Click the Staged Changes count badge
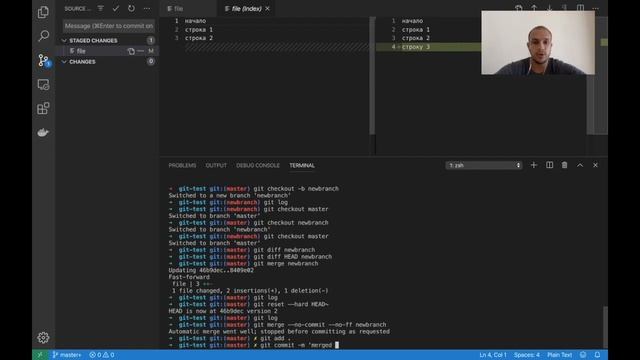 click(151, 40)
